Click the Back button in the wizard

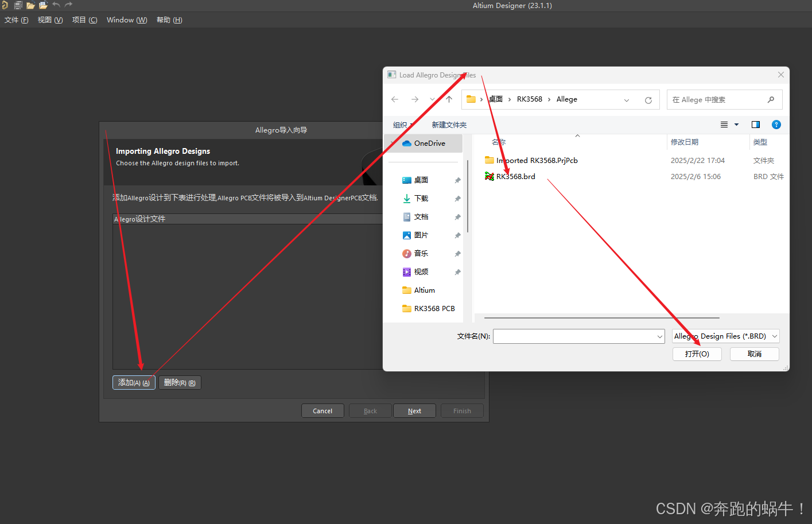pos(370,411)
